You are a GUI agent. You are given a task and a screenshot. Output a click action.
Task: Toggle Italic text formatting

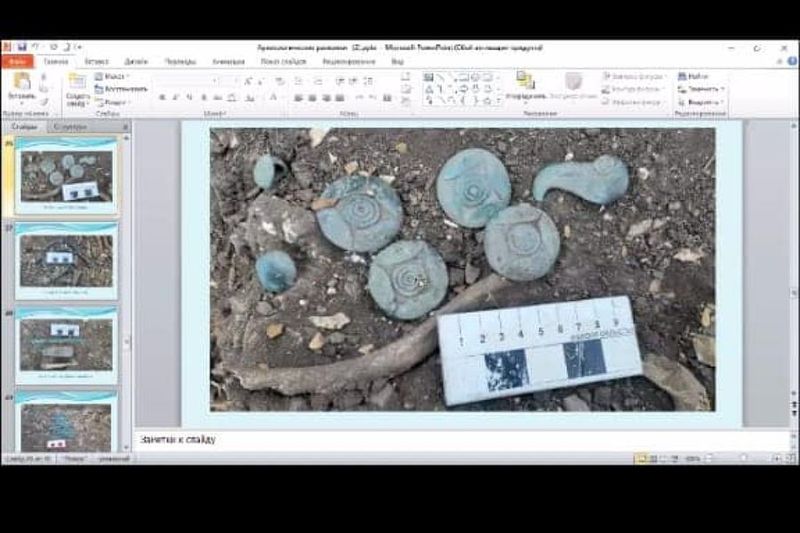[x=176, y=98]
